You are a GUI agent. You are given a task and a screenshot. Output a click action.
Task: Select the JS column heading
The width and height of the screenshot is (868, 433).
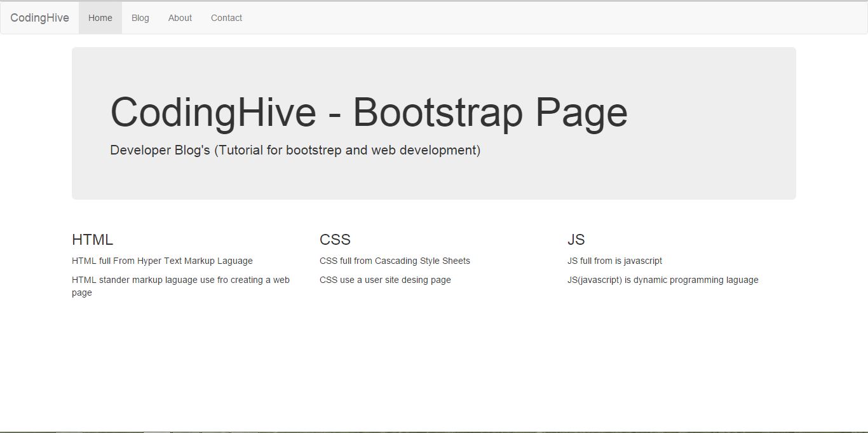tap(577, 240)
